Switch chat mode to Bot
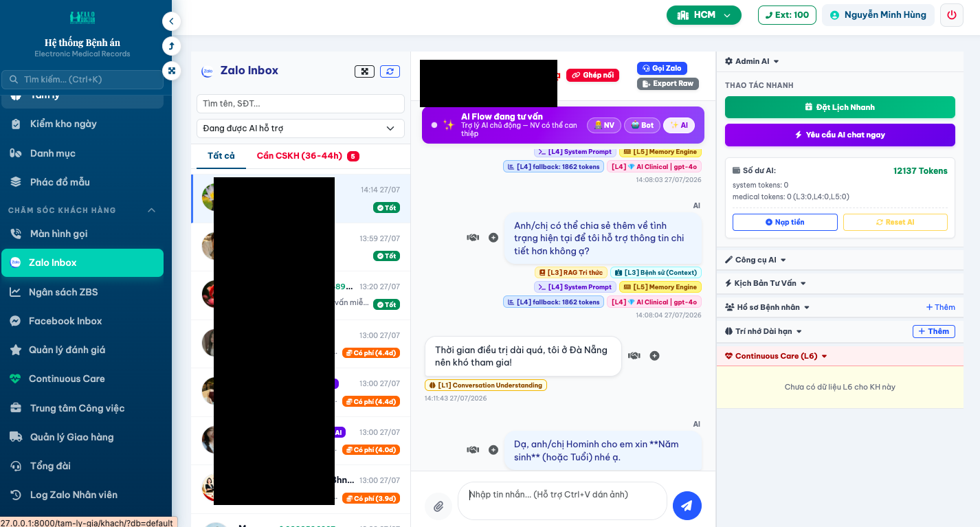Screen dimensions: 980x527 [x=642, y=125]
